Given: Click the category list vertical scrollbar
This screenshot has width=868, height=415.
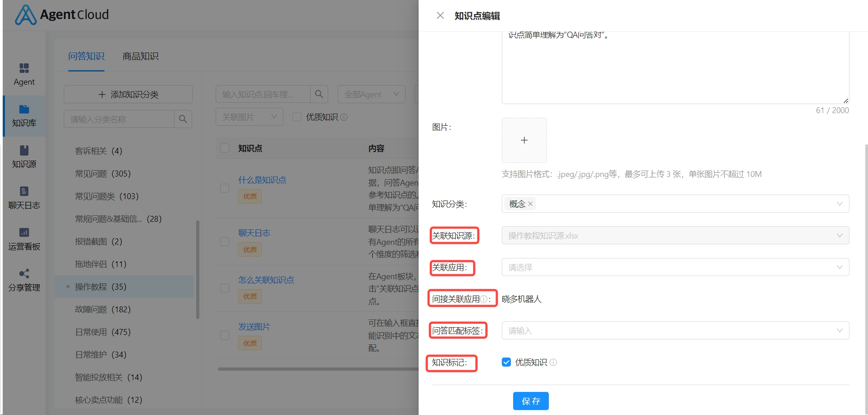Looking at the screenshot, I should [x=198, y=270].
